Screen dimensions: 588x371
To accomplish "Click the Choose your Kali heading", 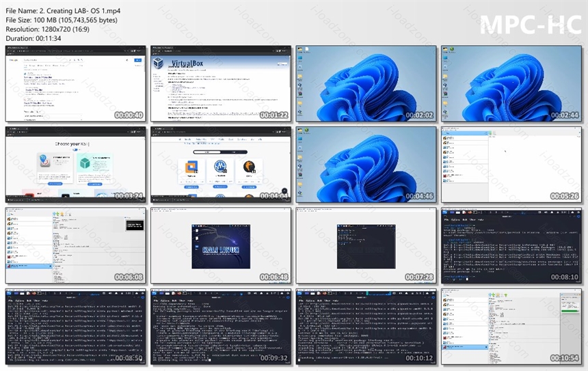I will [72, 143].
